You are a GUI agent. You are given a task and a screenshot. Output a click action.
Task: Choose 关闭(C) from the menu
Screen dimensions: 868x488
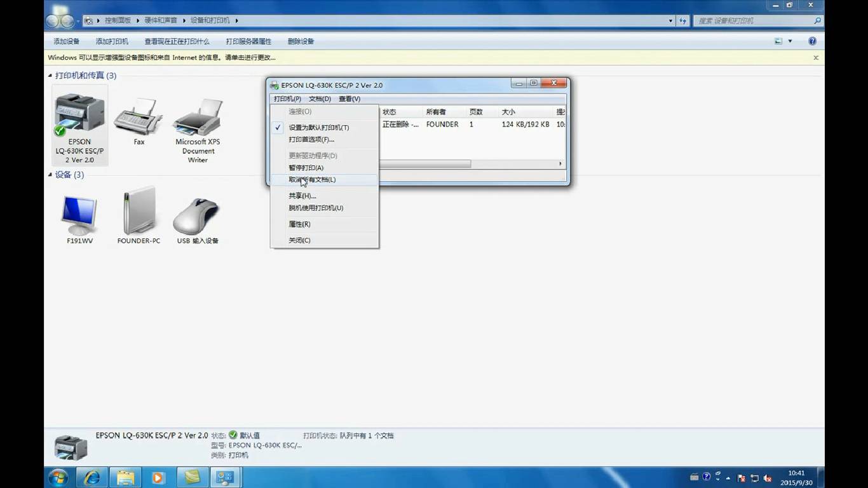[x=324, y=240]
